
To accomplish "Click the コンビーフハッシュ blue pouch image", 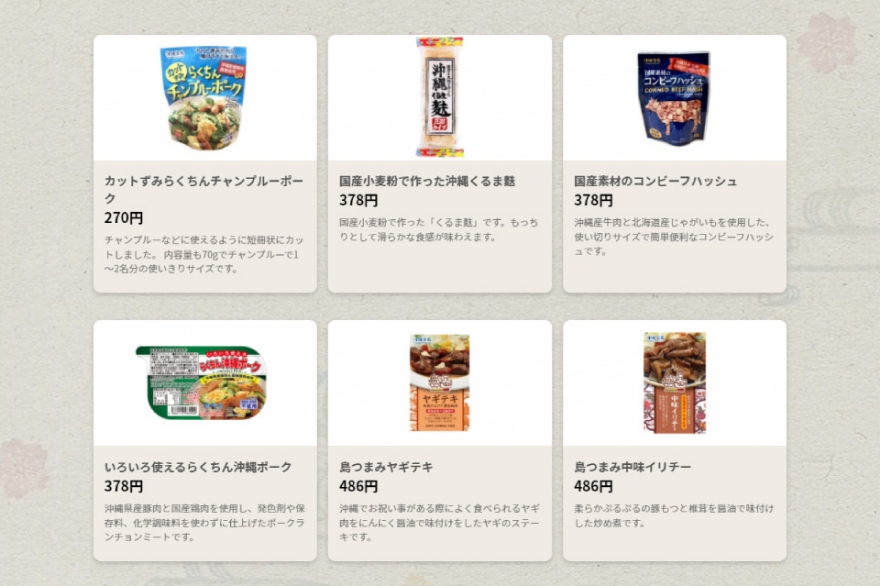I will pos(673,99).
